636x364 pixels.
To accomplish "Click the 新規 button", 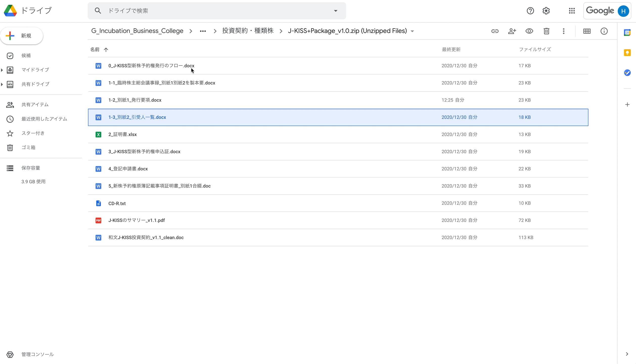I will [22, 36].
